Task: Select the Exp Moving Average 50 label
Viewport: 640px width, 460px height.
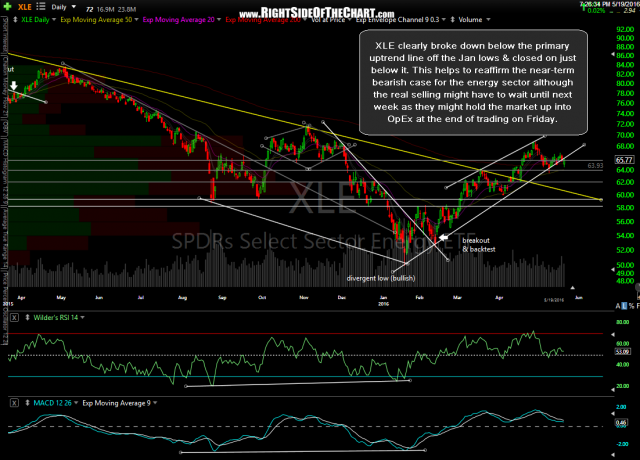Action: click(96, 20)
